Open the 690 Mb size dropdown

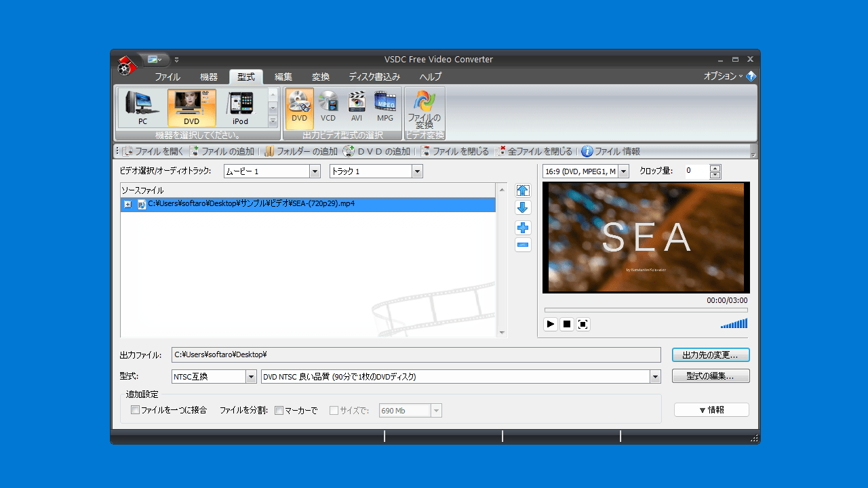pos(437,411)
